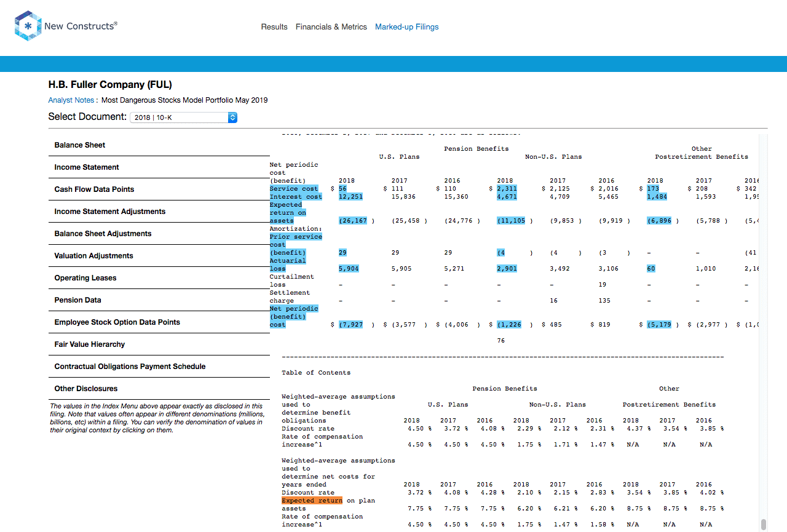787x532 pixels.
Task: Click highlighted value 173 under Other Postretirement
Action: (x=653, y=189)
